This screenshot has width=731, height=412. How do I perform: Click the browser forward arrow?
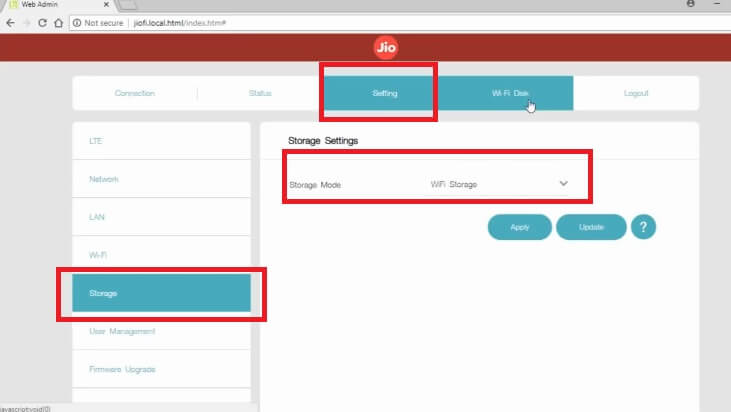pyautogui.click(x=26, y=22)
